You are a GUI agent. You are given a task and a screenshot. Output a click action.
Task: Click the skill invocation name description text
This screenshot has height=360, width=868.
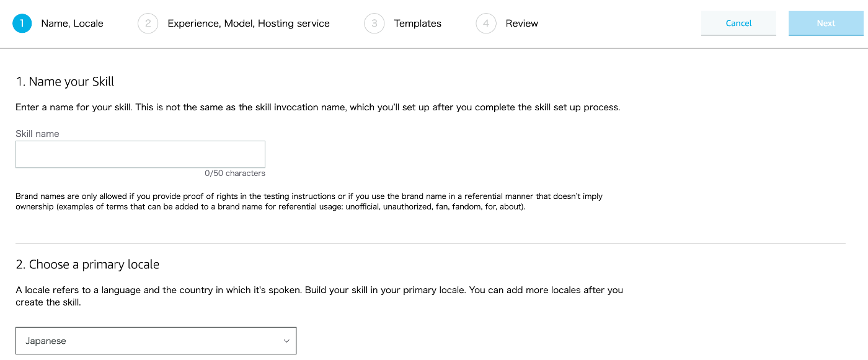317,107
